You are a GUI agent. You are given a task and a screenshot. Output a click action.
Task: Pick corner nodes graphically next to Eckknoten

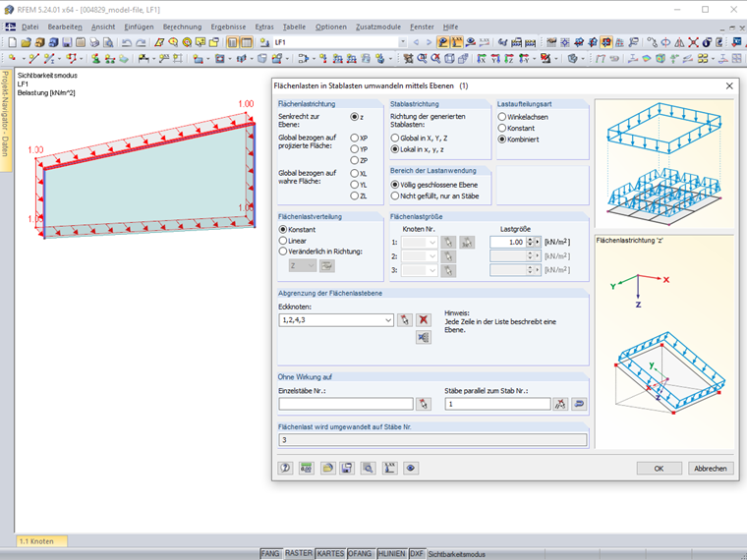point(405,320)
